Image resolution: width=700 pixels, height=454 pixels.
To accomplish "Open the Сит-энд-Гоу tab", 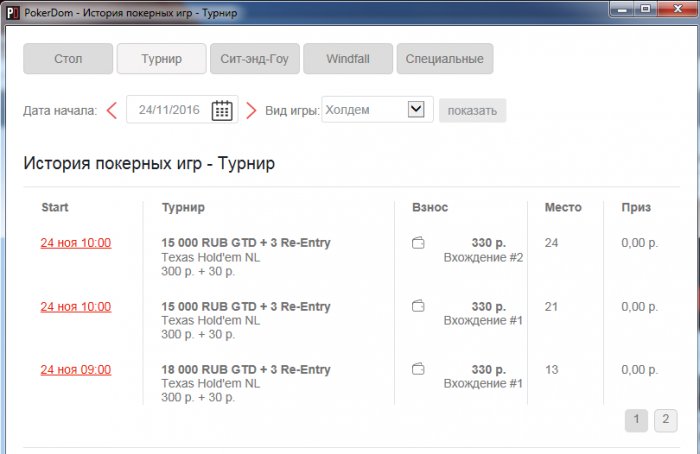I will 255,58.
